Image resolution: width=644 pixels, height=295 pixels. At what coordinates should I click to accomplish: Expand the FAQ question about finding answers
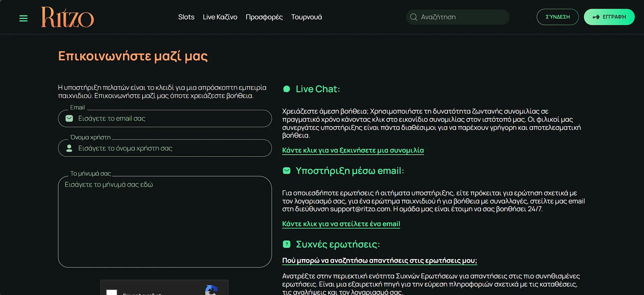point(379,260)
